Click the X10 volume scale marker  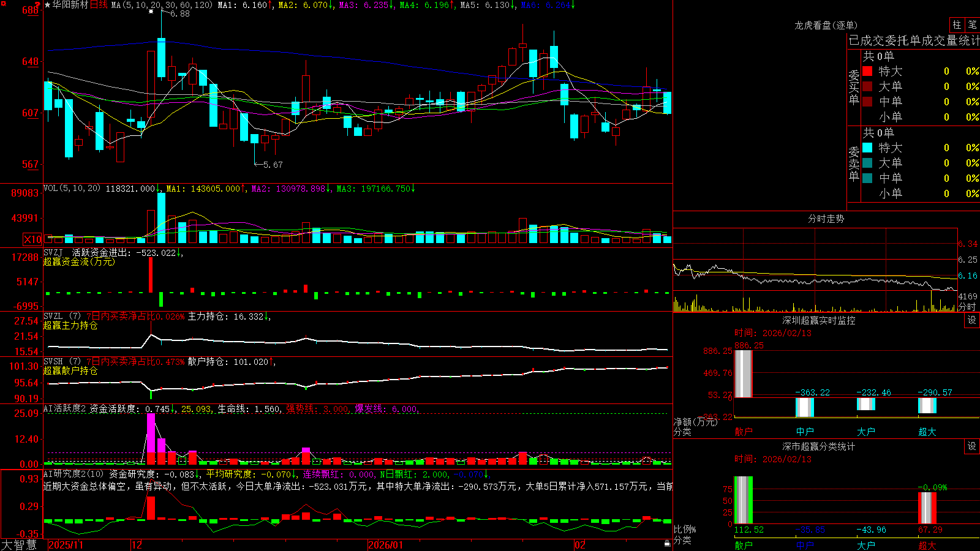coord(32,239)
